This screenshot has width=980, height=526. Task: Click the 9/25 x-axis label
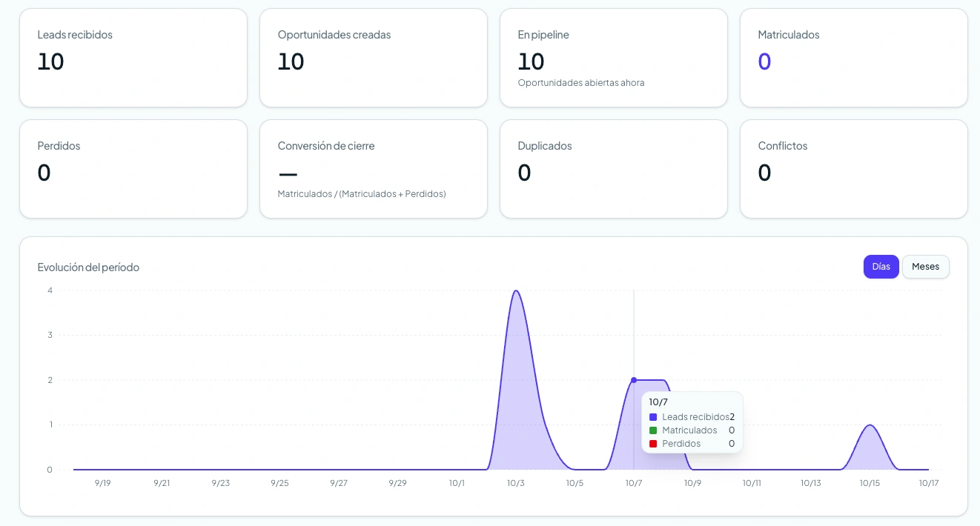[279, 483]
